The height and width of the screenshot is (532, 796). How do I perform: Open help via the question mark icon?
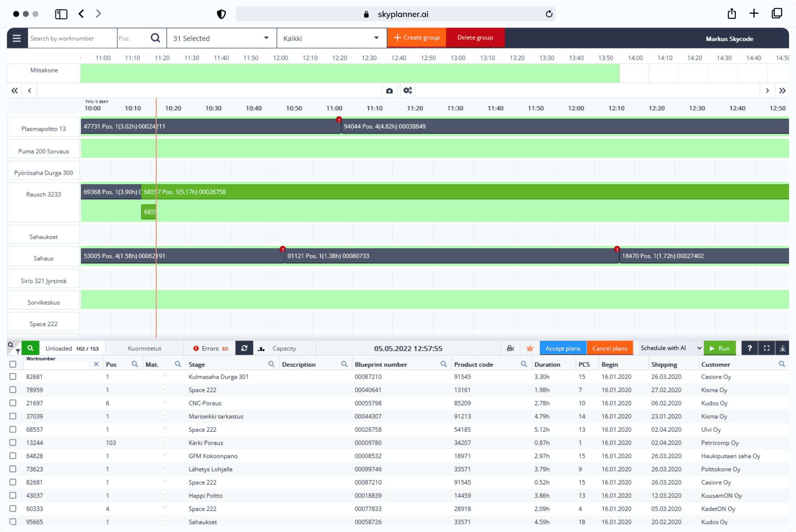point(749,348)
